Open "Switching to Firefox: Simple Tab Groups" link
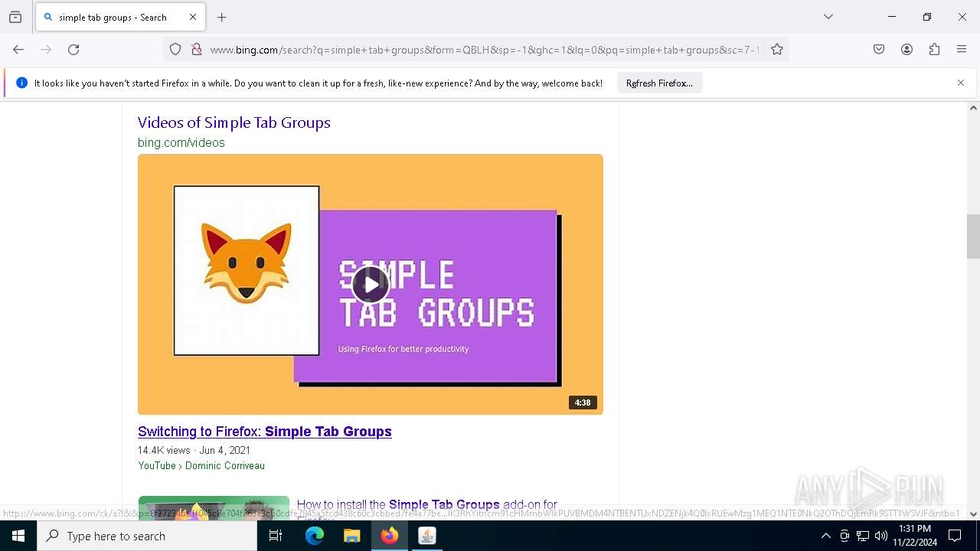The width and height of the screenshot is (980, 551). pos(265,432)
